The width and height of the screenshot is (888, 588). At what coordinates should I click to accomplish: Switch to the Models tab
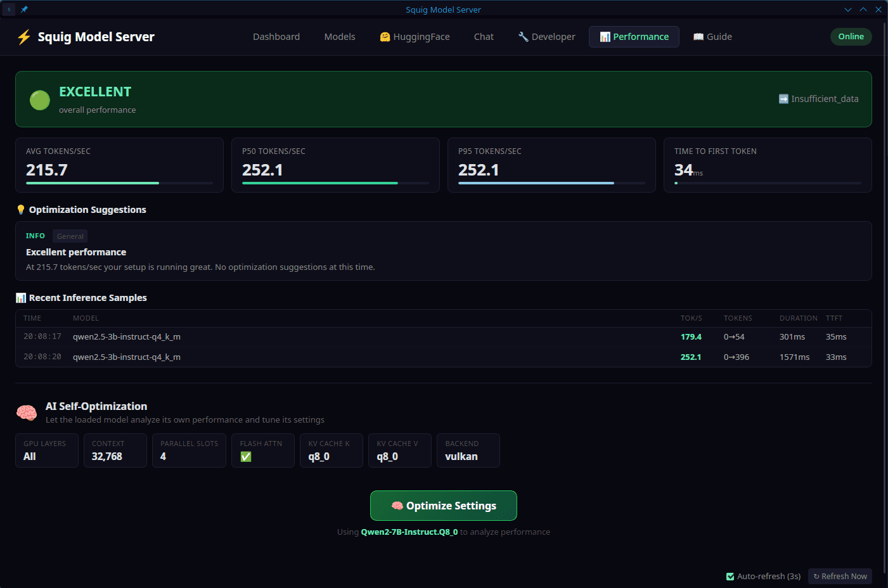click(x=339, y=36)
